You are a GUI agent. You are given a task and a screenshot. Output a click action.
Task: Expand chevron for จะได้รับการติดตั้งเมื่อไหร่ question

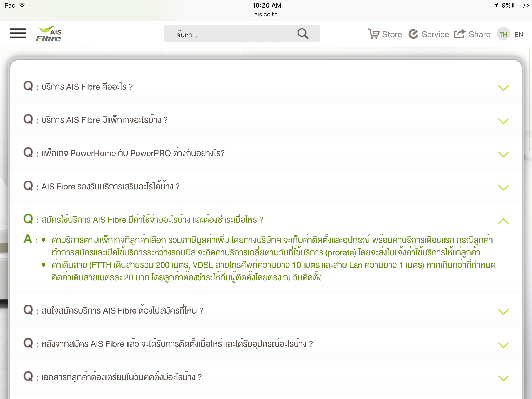tap(503, 345)
